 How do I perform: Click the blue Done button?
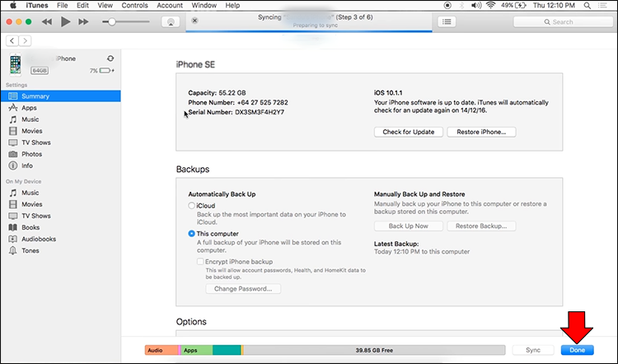[577, 350]
